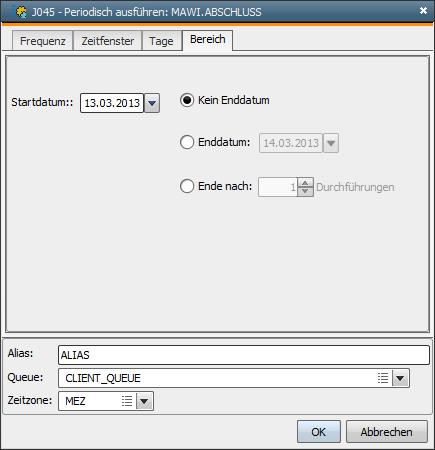Choose the Ende nach radio option
435x450 pixels.
pos(187,186)
